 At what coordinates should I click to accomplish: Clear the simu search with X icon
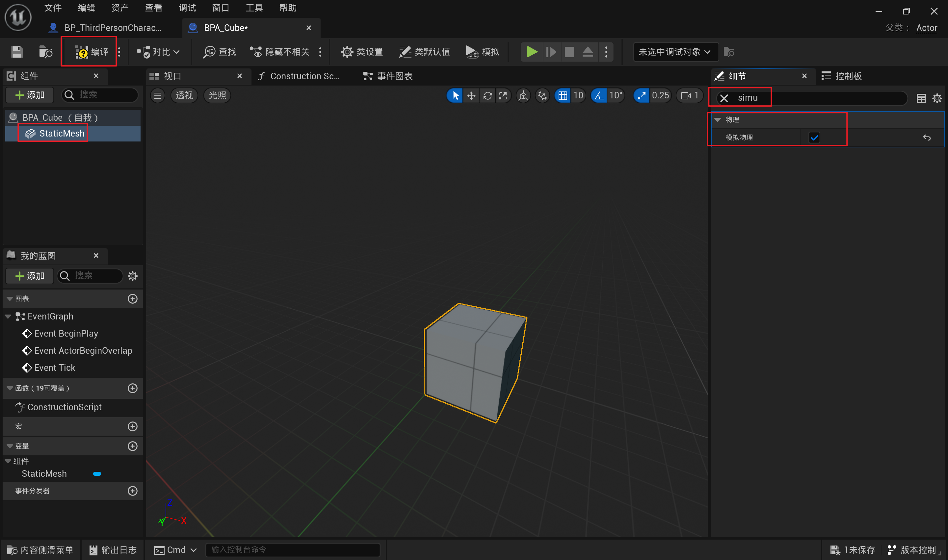tap(724, 98)
